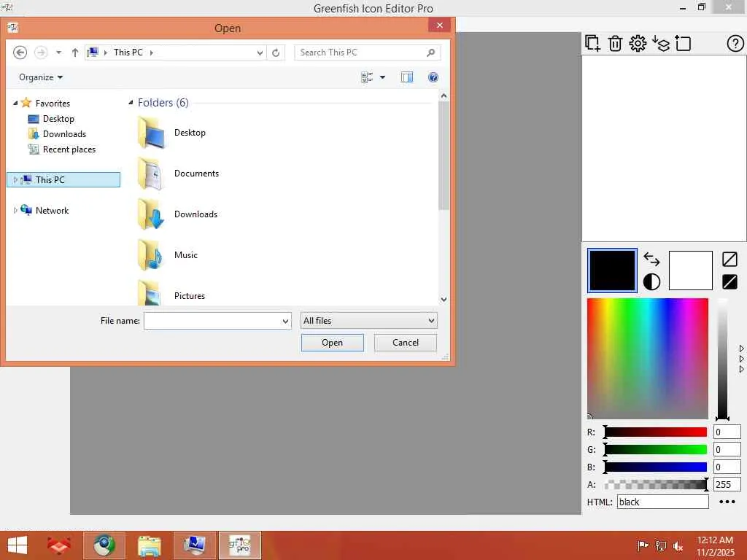Swap foreground and background colors
The image size is (747, 560).
(x=651, y=259)
